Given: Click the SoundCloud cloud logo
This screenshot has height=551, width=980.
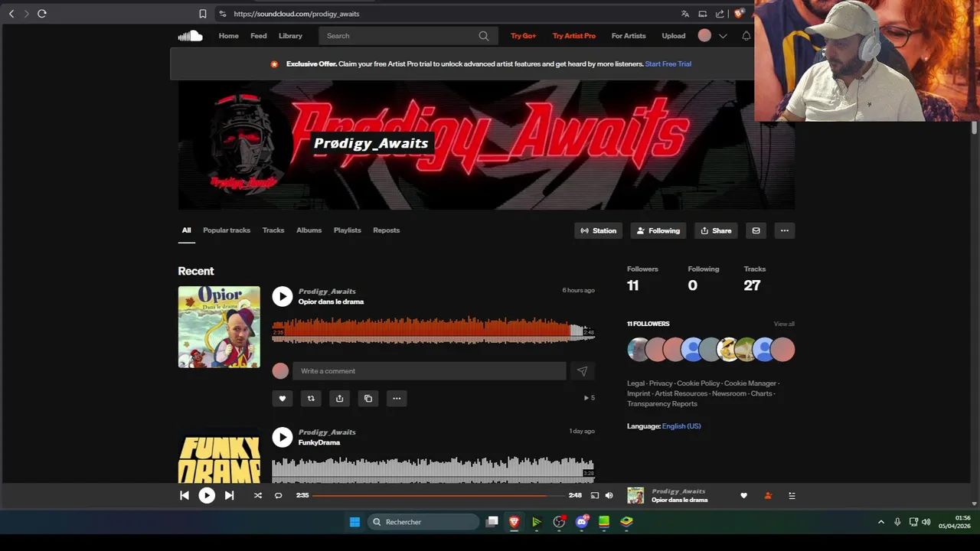Looking at the screenshot, I should (191, 35).
